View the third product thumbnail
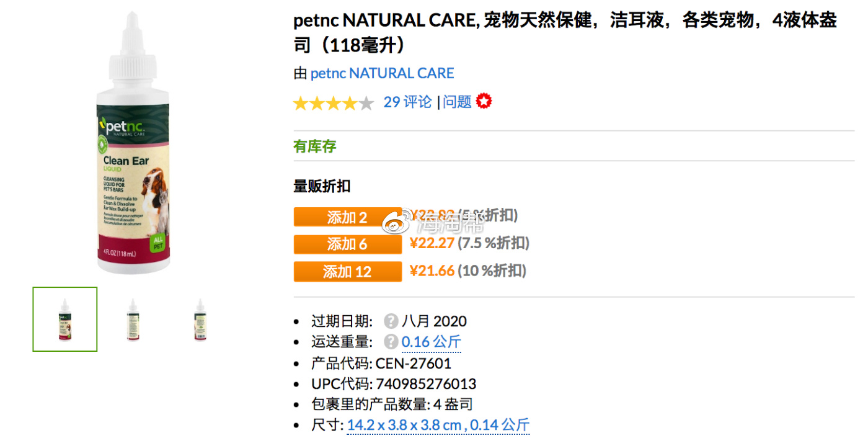868x443 pixels. coord(200,319)
